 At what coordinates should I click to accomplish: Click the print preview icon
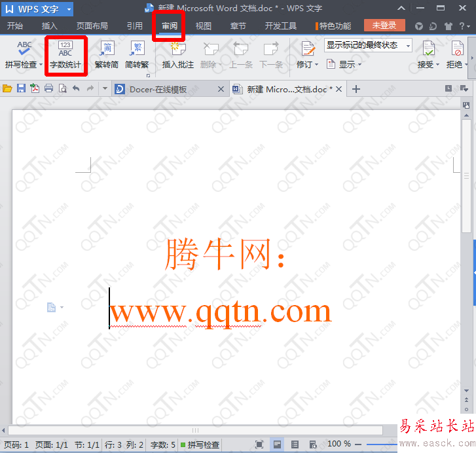pyautogui.click(x=63, y=88)
